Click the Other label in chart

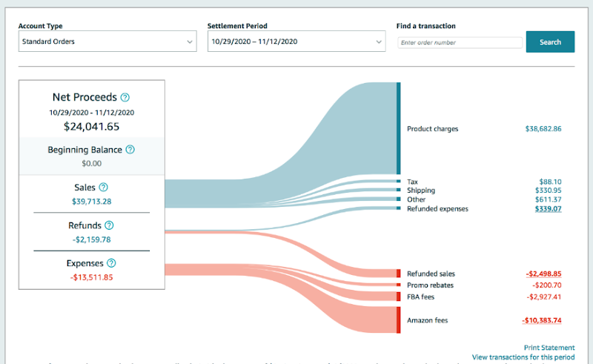coord(416,199)
